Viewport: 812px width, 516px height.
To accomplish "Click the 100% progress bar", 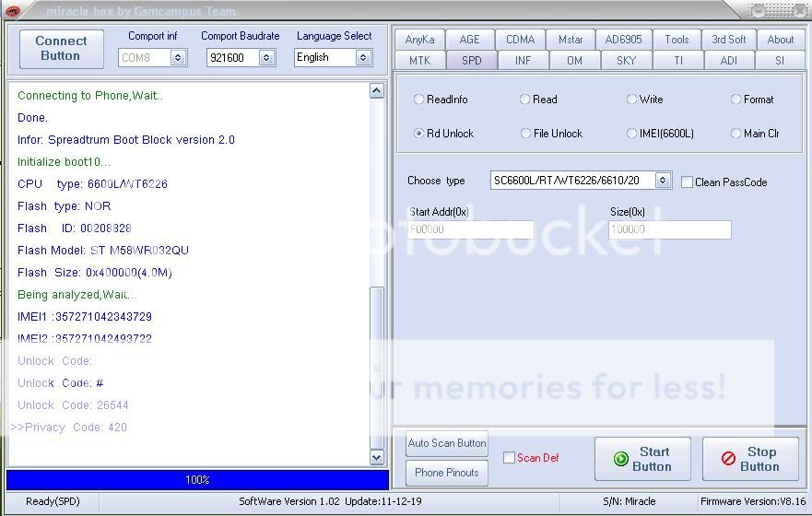I will 197,480.
